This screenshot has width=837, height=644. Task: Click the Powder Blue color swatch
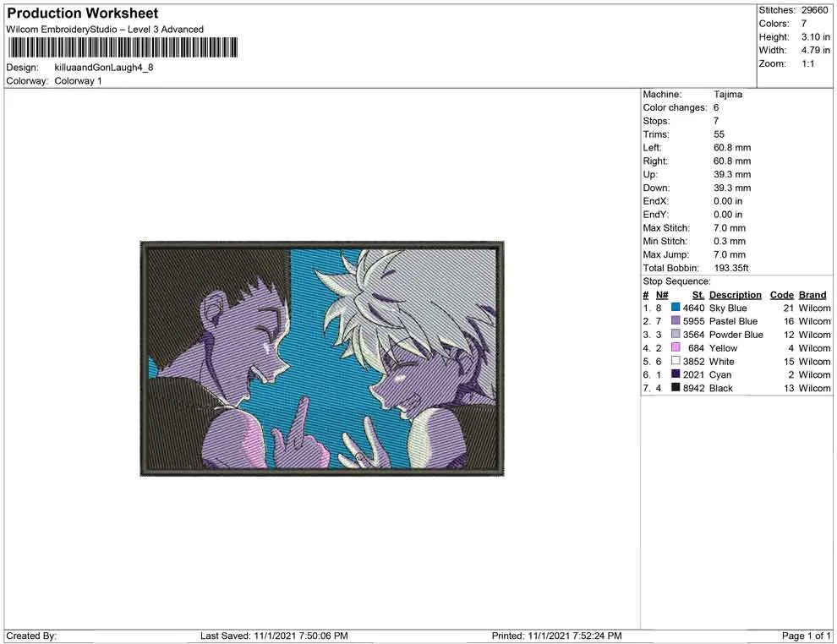[x=676, y=334]
